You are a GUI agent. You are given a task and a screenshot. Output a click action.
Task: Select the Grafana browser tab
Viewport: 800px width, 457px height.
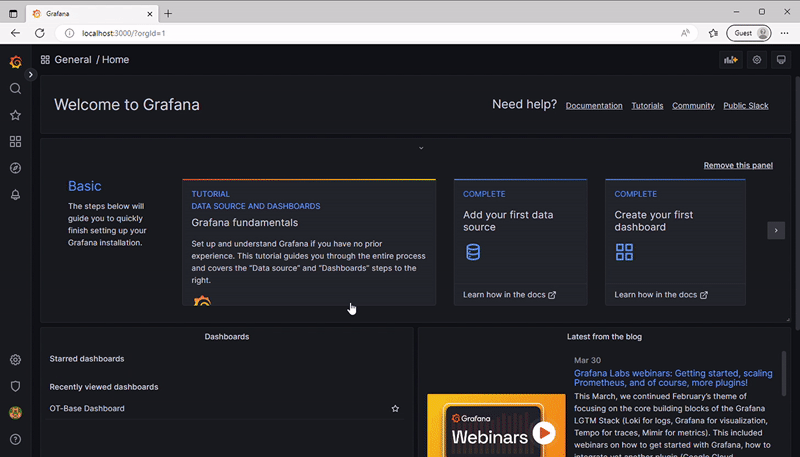[92, 14]
